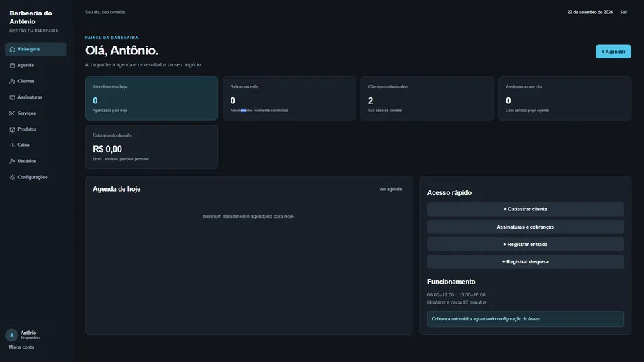
Task: Click the Barbearia do Antônio title
Action: pos(31,17)
